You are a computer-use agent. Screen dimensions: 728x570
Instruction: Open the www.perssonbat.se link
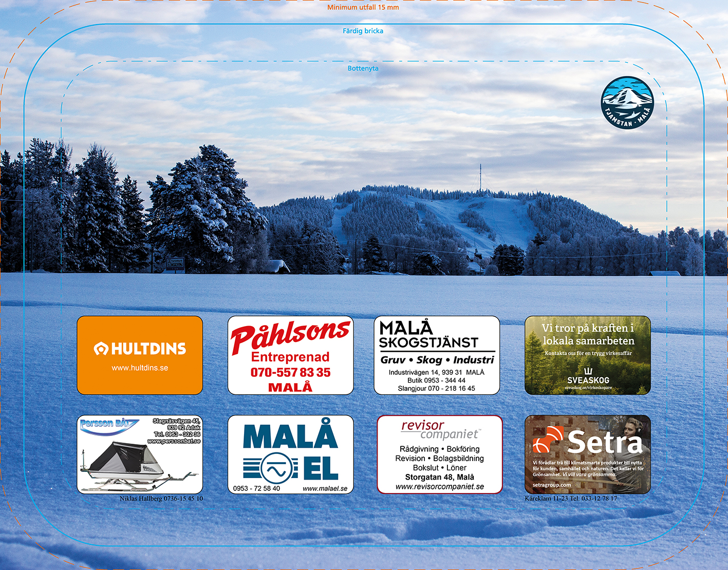coord(174,441)
